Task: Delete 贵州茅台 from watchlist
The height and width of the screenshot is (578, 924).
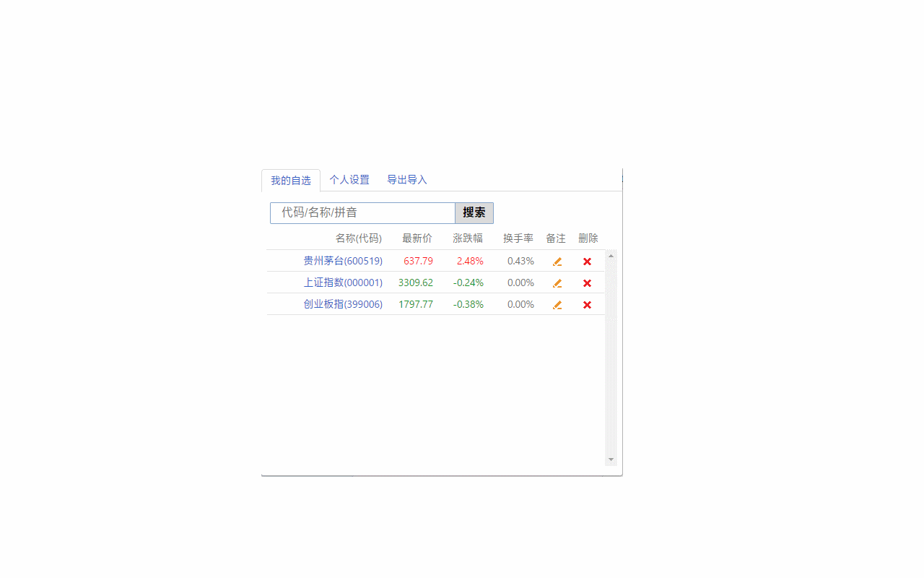Action: point(587,262)
